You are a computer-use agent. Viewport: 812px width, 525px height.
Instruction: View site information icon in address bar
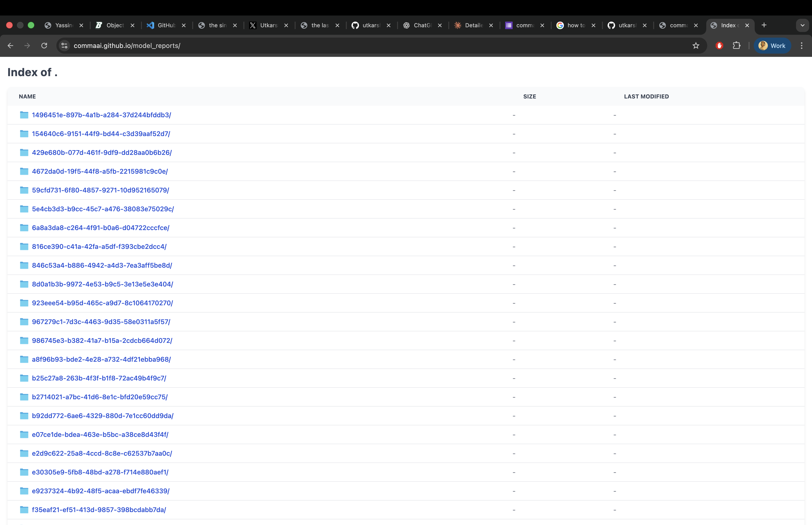(64, 46)
